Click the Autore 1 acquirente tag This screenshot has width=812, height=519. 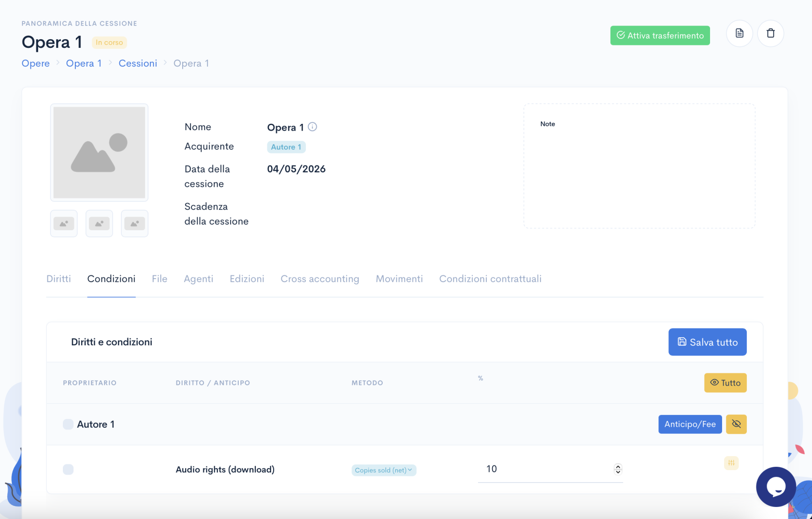[286, 147]
